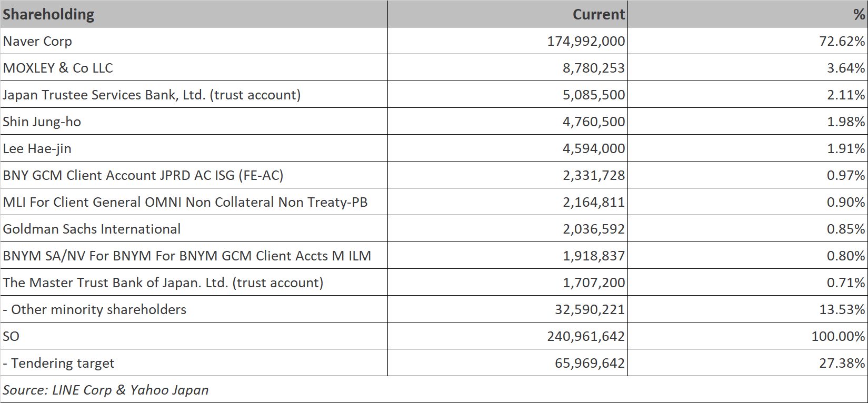Click the value 4,594,000
Screen dimensions: 868x403
pyautogui.click(x=594, y=148)
